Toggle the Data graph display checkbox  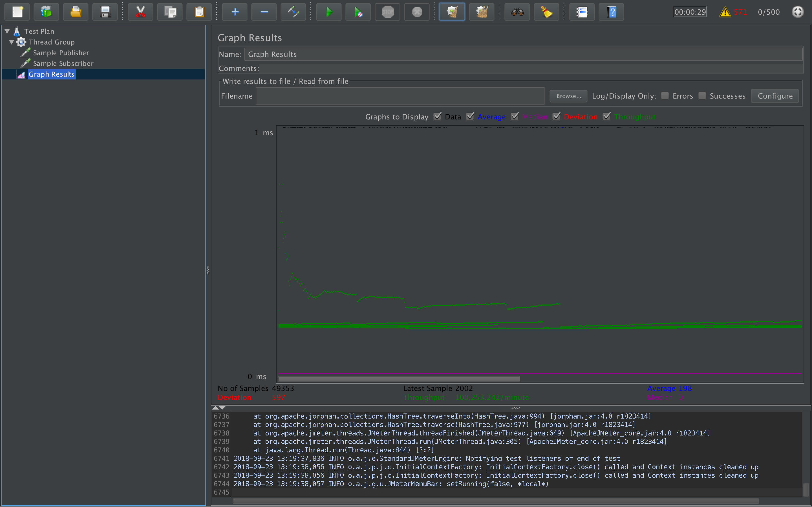(x=438, y=116)
